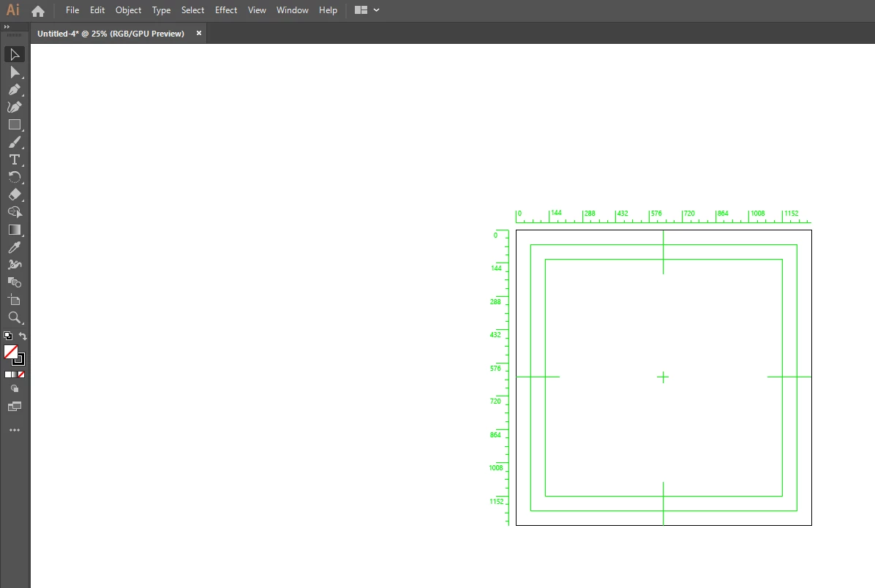Open Edit Toolbar three dots
This screenshot has height=588, width=875.
(x=15, y=430)
